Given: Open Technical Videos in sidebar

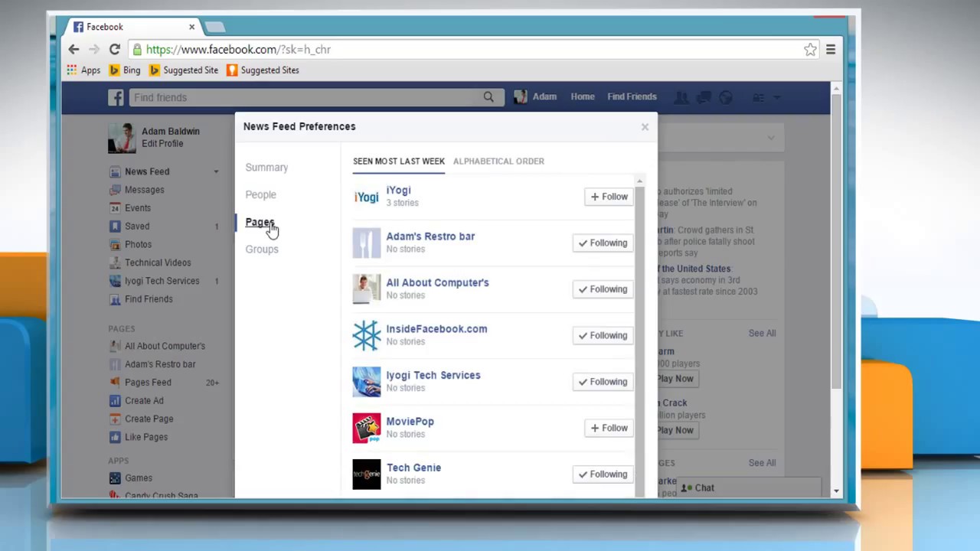Looking at the screenshot, I should (158, 262).
